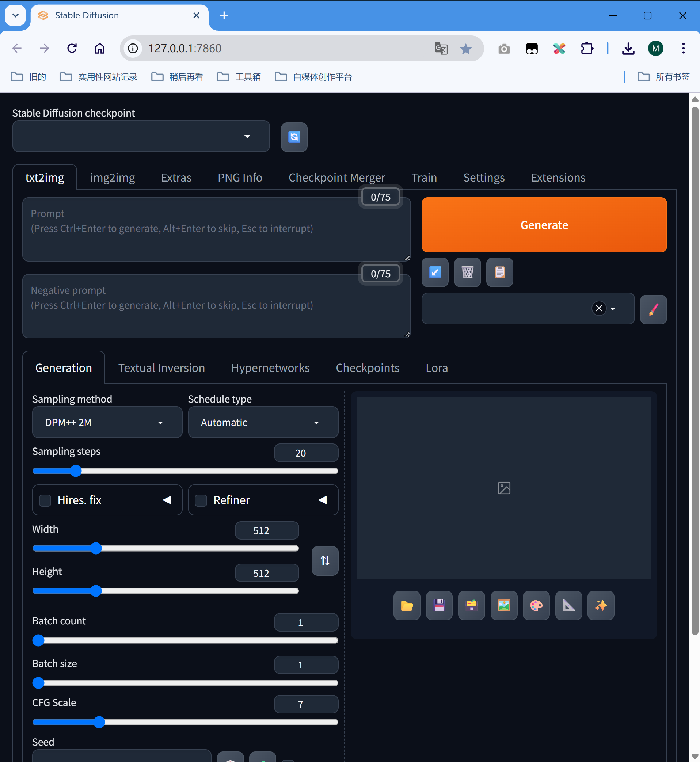Image resolution: width=700 pixels, height=762 pixels.
Task: Focus the Negative prompt text area
Action: (x=216, y=306)
